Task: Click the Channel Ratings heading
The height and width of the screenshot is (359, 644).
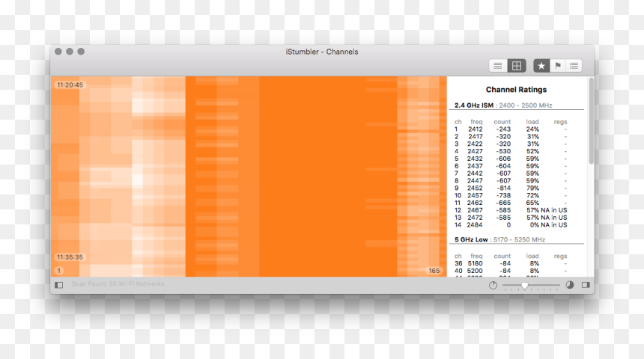Action: (x=516, y=90)
